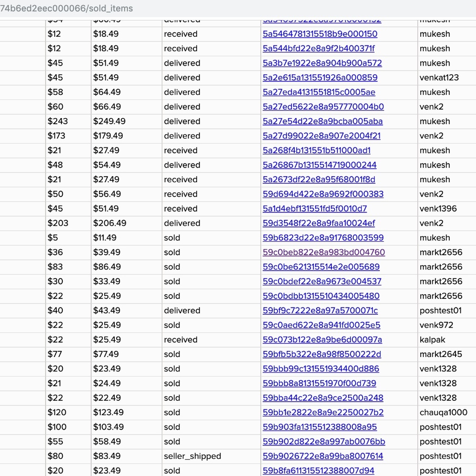Open order link 59b9026722e8a99ba8007614
476x476 pixels.
point(323,456)
